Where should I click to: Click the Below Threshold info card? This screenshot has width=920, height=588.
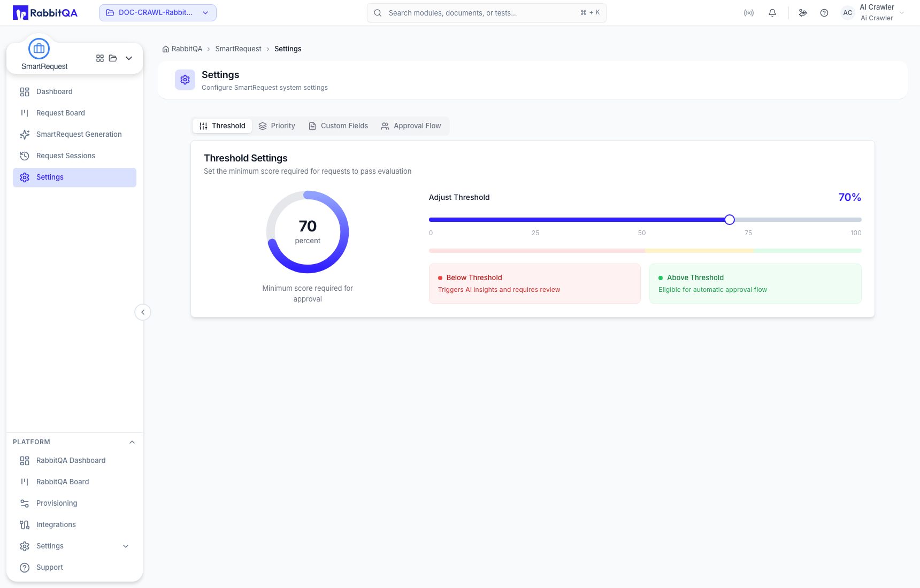tap(535, 283)
